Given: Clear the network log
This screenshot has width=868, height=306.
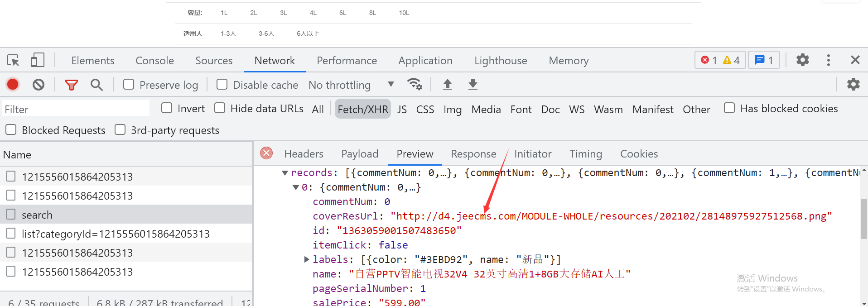Looking at the screenshot, I should (x=39, y=84).
